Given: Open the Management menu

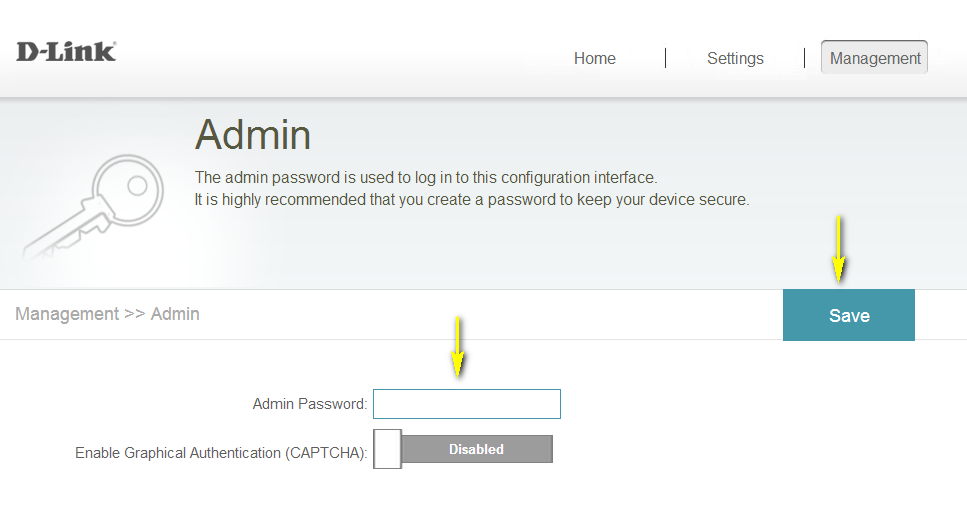Looking at the screenshot, I should [875, 58].
